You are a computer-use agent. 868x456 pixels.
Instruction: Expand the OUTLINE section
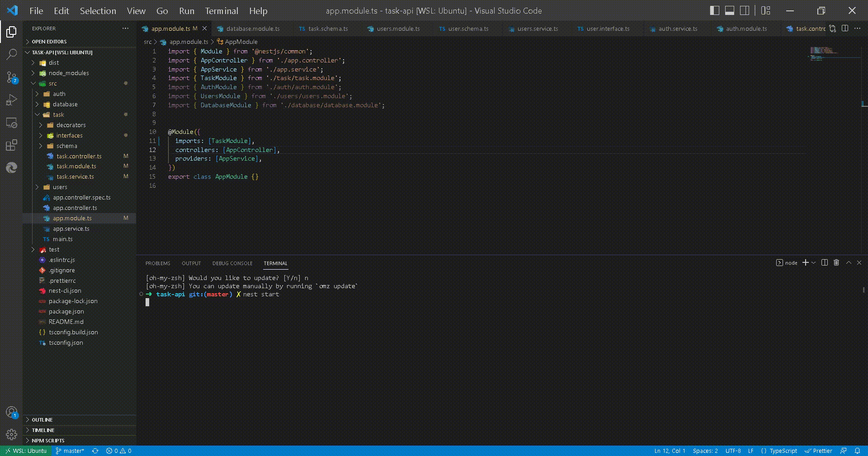click(42, 420)
